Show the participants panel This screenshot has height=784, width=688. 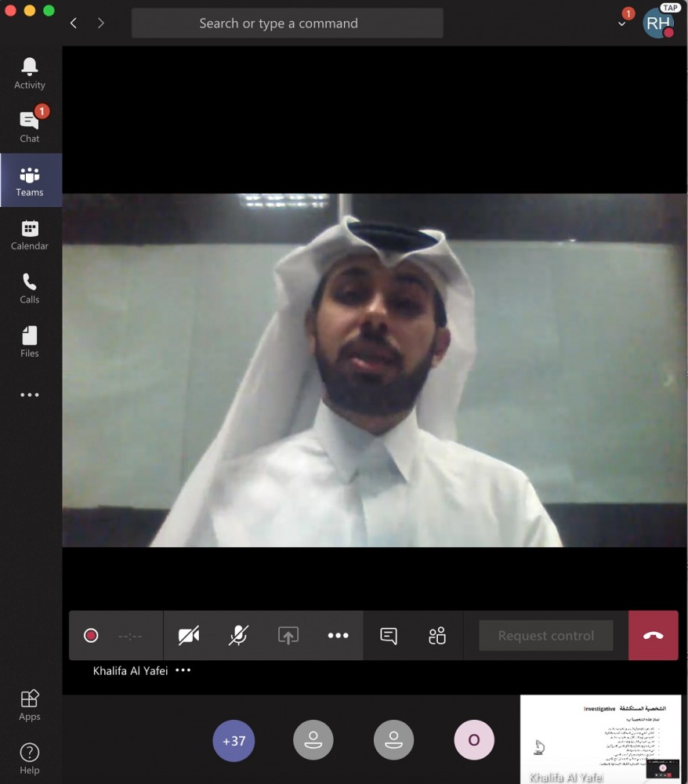click(437, 636)
